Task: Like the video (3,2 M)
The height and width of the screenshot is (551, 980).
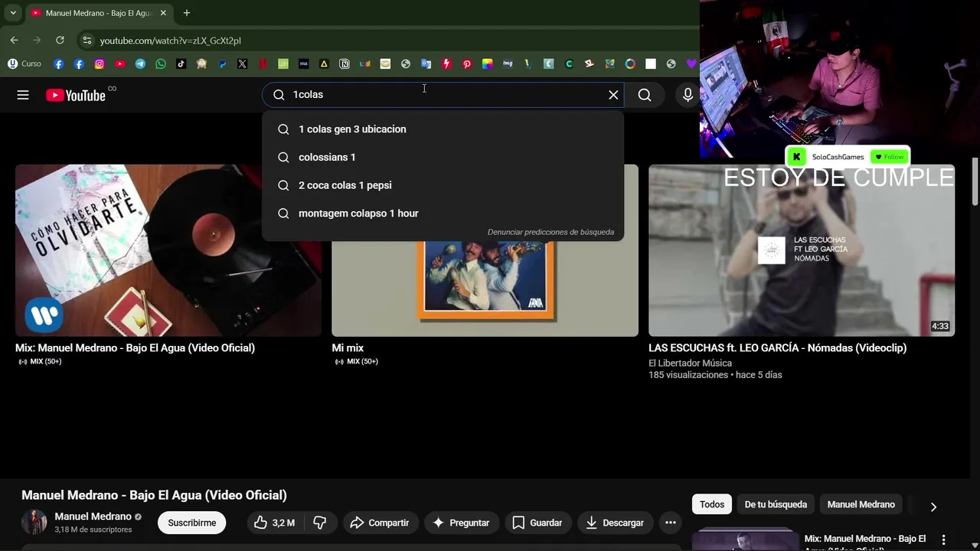Action: pyautogui.click(x=274, y=523)
